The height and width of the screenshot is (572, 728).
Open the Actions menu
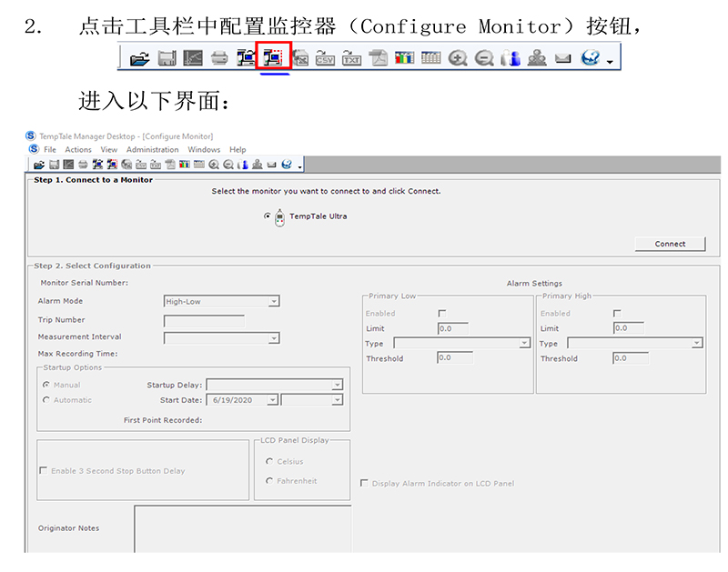tap(78, 150)
